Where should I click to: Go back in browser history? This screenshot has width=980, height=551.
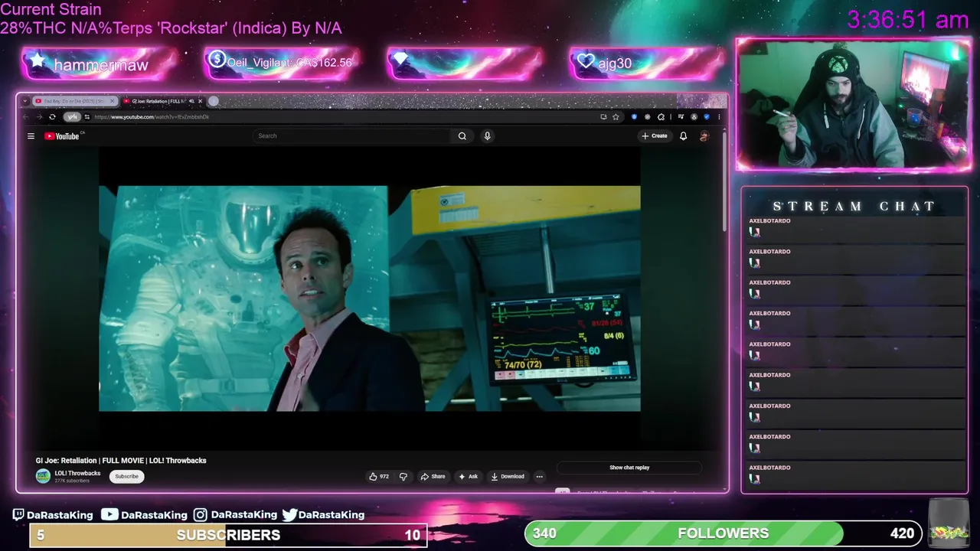pos(25,117)
